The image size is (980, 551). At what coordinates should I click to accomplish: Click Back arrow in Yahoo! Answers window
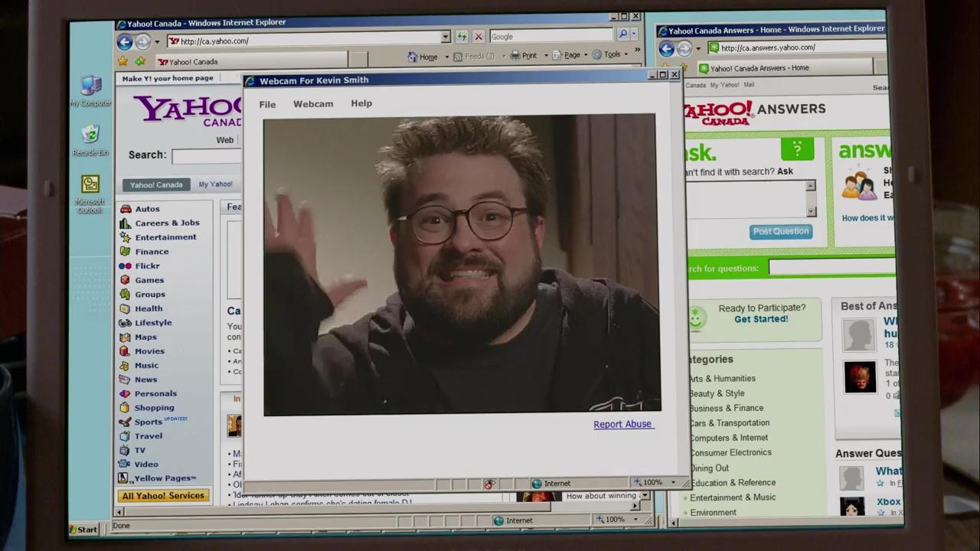point(666,49)
